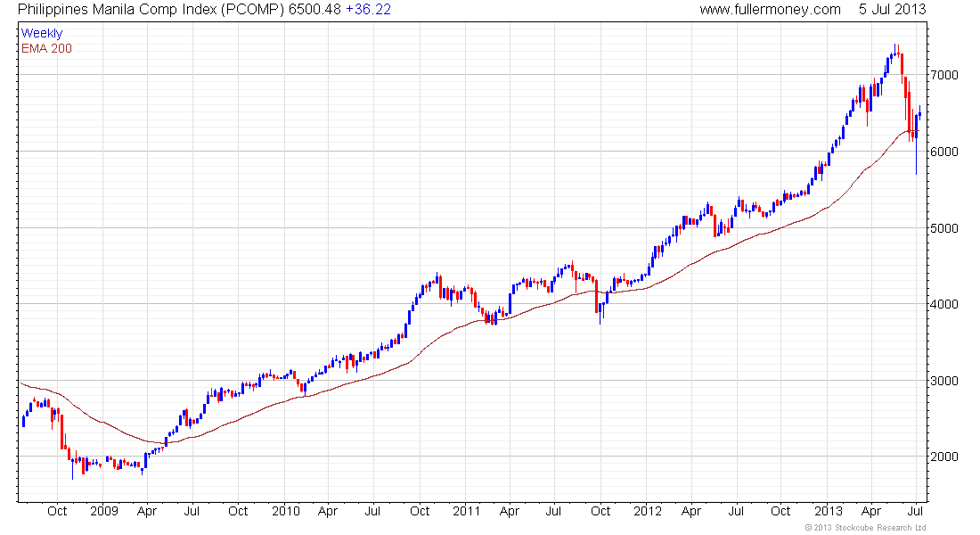
Task: Click the EMA 200 legend label
Action: [46, 48]
